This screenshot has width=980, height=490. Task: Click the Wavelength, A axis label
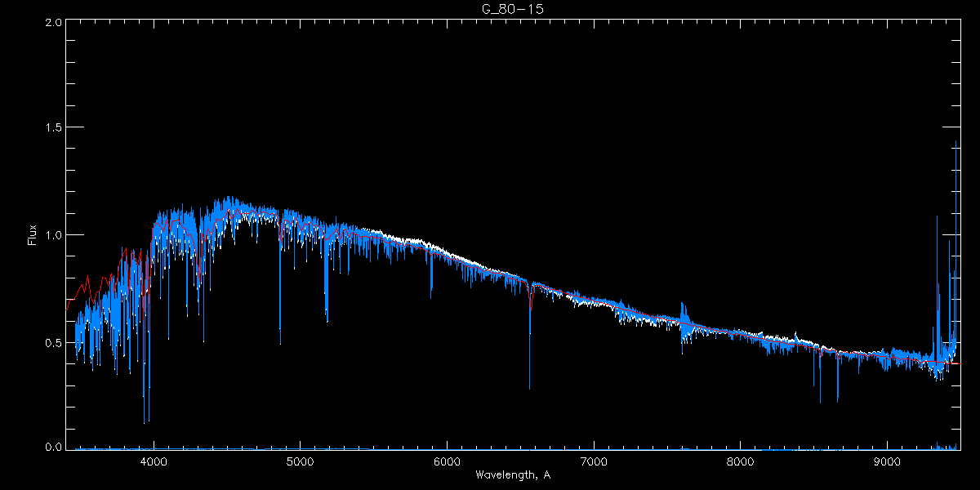pyautogui.click(x=511, y=474)
